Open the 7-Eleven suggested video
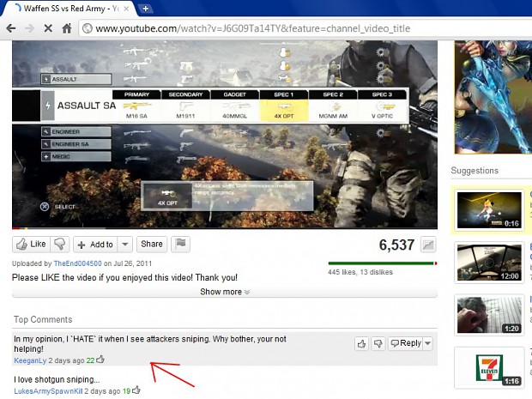 click(489, 368)
